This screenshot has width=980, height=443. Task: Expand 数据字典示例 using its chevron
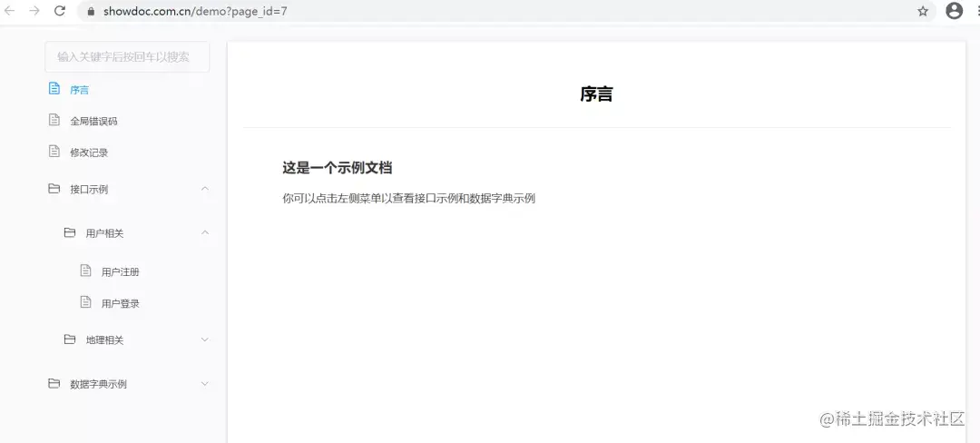pos(204,384)
